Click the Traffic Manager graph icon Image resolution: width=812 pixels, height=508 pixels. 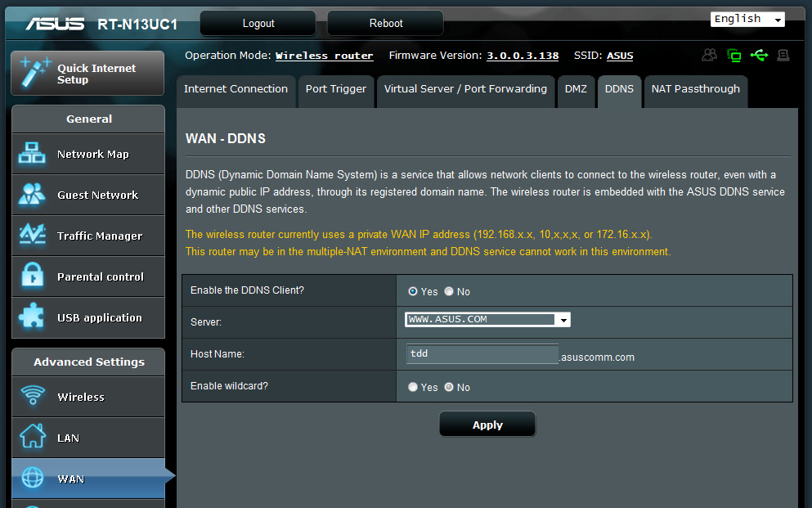[32, 235]
